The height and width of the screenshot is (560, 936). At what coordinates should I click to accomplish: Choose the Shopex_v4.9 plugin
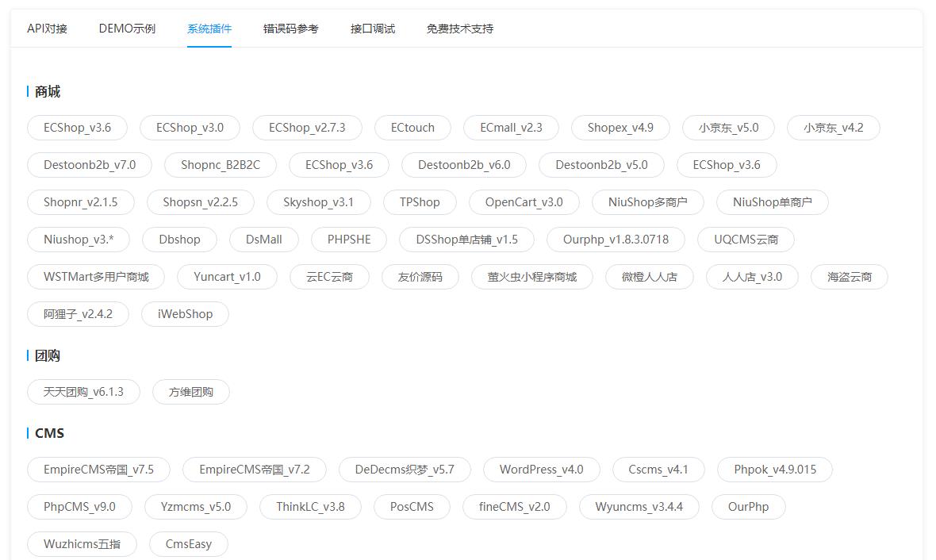pos(620,127)
